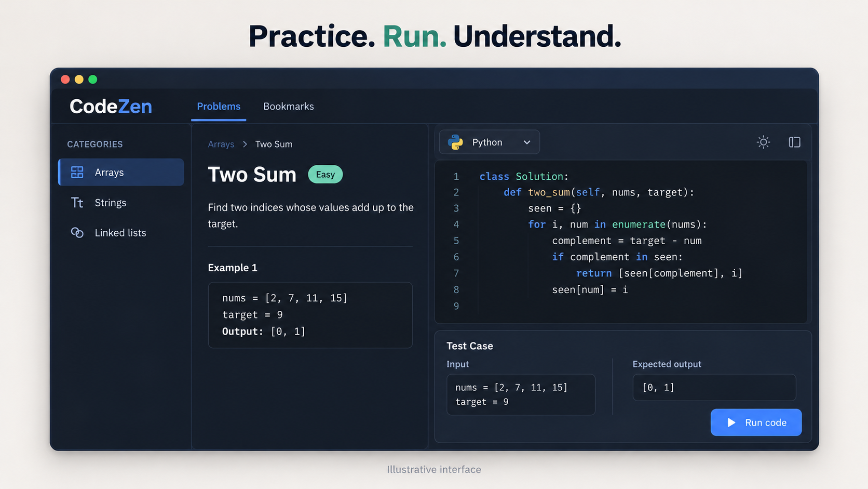Click the "CATEGORIES" sidebar label

click(x=95, y=144)
